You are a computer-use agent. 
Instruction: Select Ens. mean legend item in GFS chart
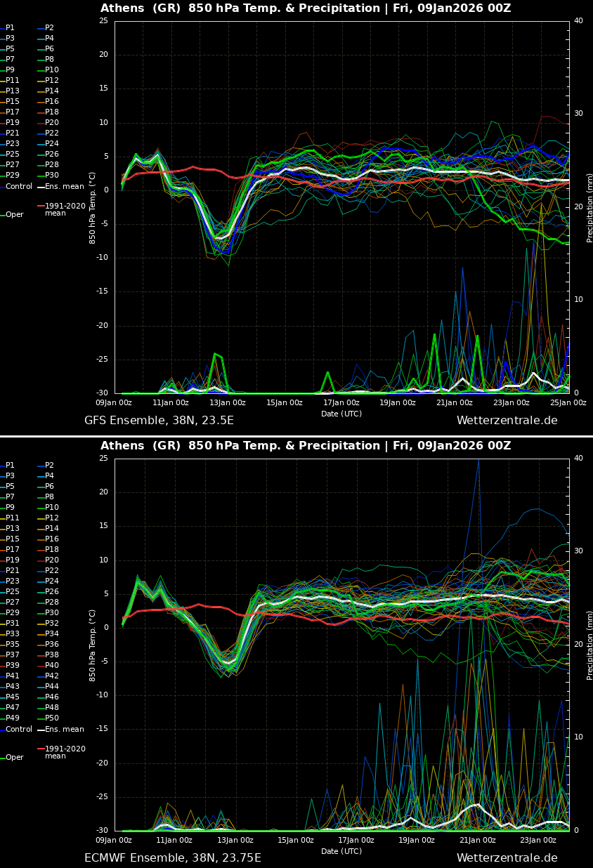[x=64, y=187]
